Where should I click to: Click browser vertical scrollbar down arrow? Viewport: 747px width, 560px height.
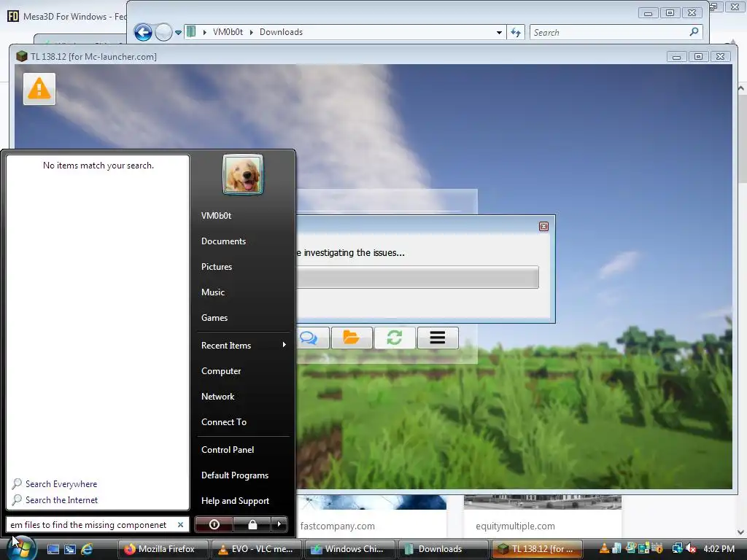coord(741,532)
